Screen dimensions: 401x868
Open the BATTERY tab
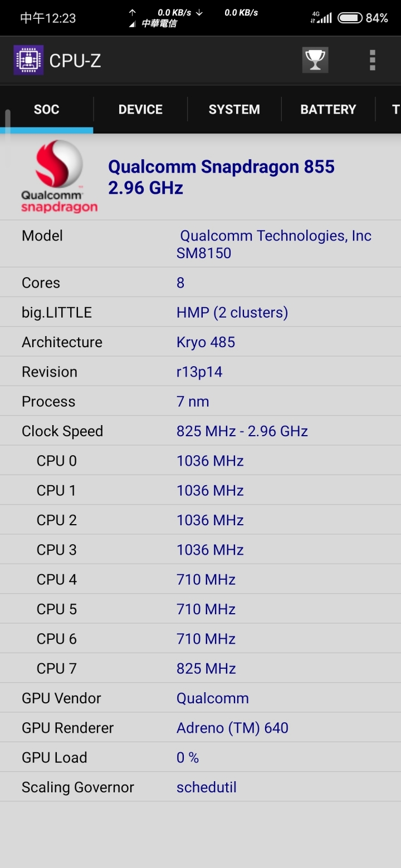click(x=328, y=109)
